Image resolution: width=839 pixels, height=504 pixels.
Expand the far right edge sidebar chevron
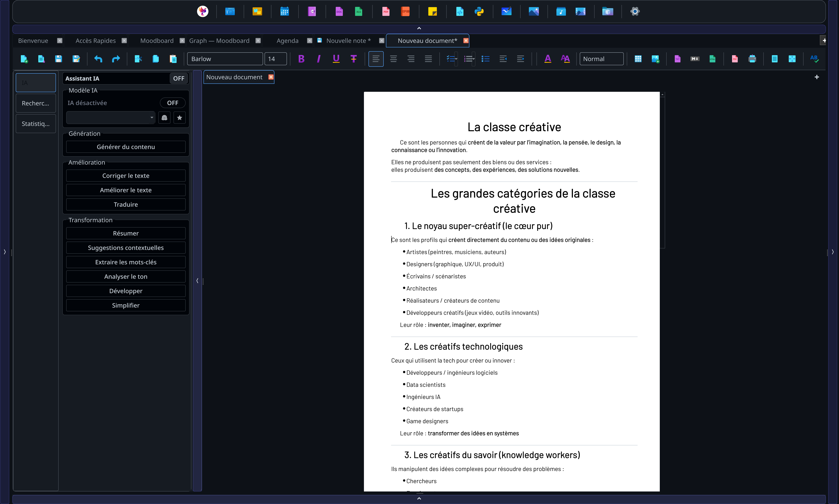click(x=833, y=252)
